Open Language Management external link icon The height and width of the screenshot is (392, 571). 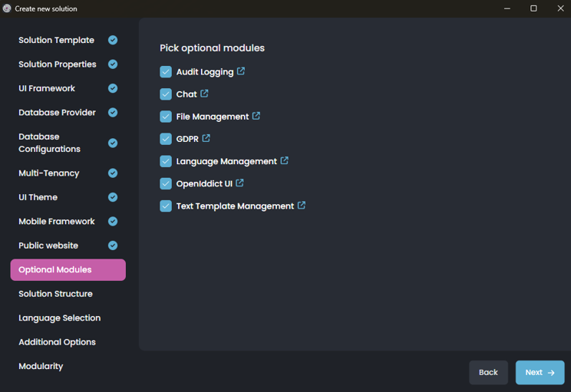coord(285,161)
